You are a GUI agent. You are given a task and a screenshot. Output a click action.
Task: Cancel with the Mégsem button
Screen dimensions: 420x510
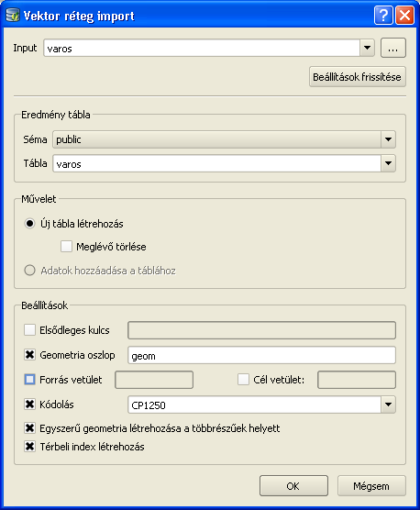click(371, 485)
